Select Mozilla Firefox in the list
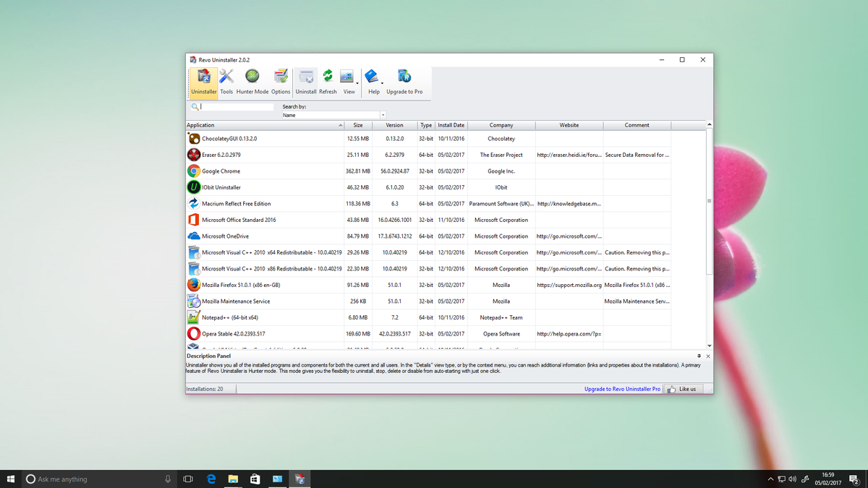868x488 pixels. 246,284
